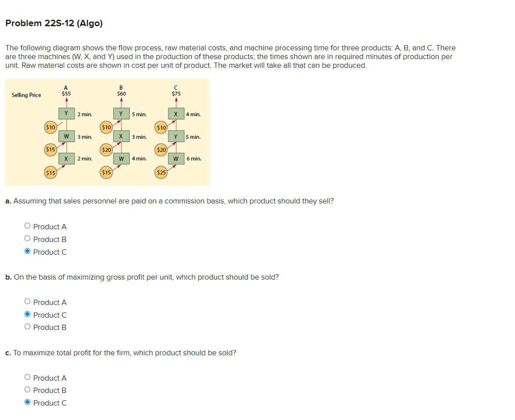Deselect Product C choice in part a
The image size is (515, 420).
point(27,251)
